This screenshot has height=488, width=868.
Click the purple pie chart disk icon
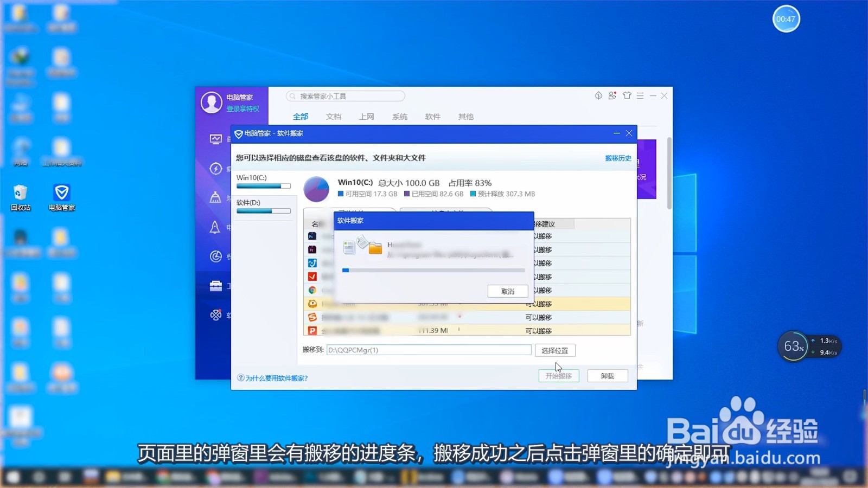316,189
